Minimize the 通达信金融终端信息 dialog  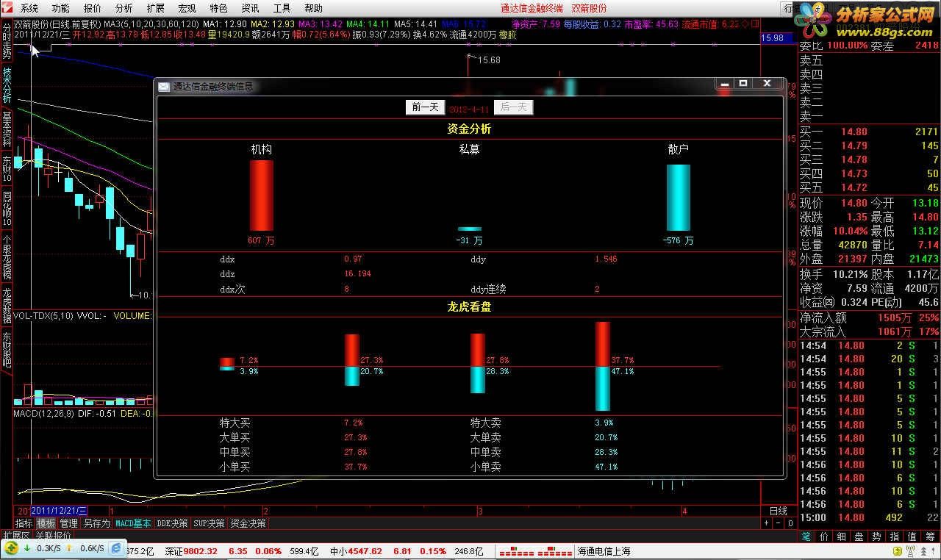724,84
